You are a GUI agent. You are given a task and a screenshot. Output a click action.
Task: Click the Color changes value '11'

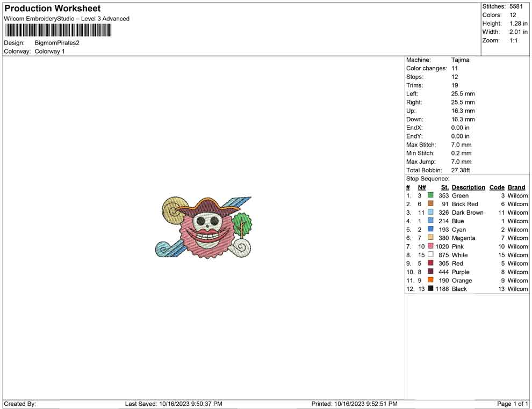tap(455, 69)
